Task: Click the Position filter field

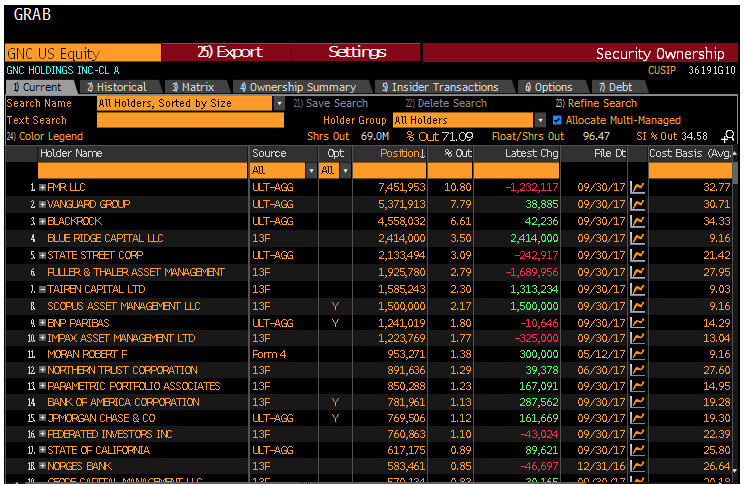Action: [389, 170]
